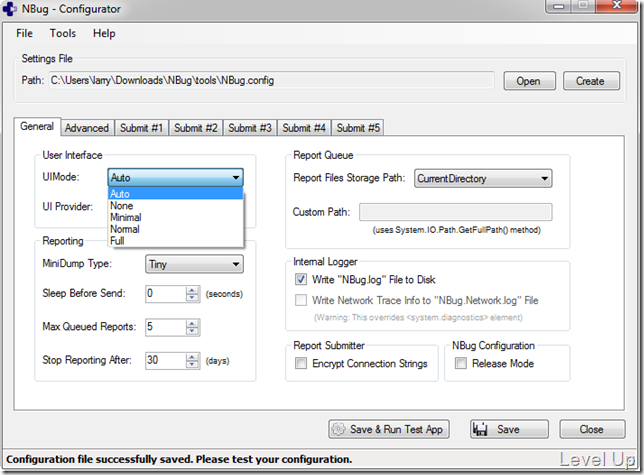Switch to the Submit #3 tab
This screenshot has width=644, height=475.
250,128
